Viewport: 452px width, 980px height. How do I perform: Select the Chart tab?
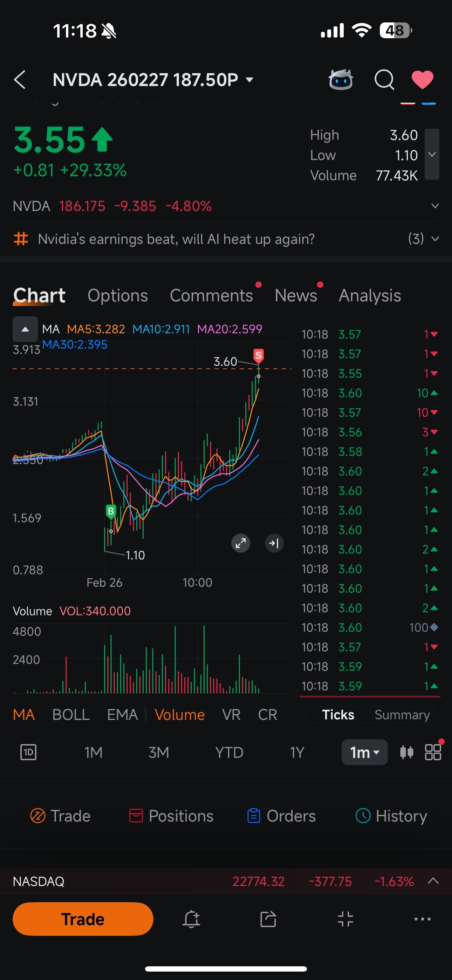click(x=39, y=295)
